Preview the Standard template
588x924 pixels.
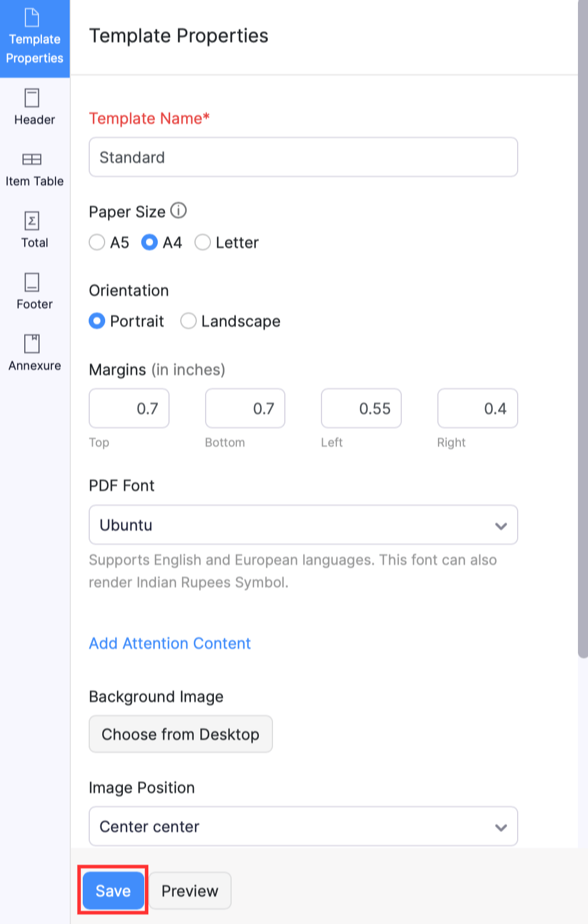pyautogui.click(x=189, y=890)
